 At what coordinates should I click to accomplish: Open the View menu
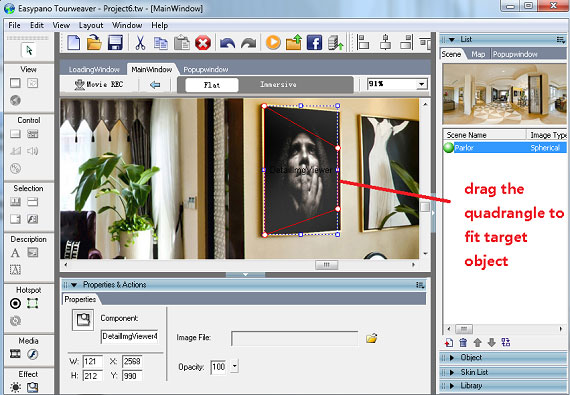pyautogui.click(x=61, y=25)
